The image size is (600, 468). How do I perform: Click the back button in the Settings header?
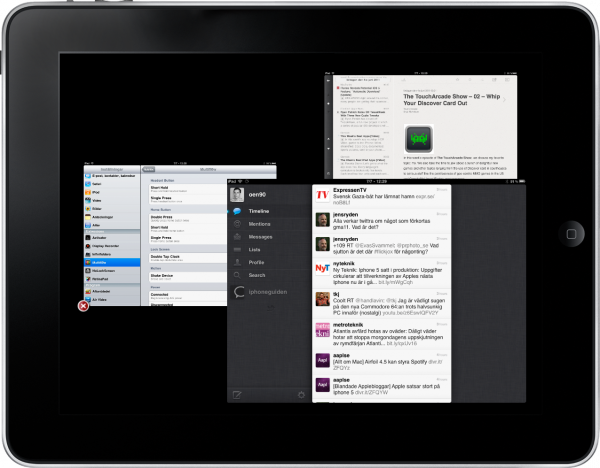pyautogui.click(x=149, y=169)
